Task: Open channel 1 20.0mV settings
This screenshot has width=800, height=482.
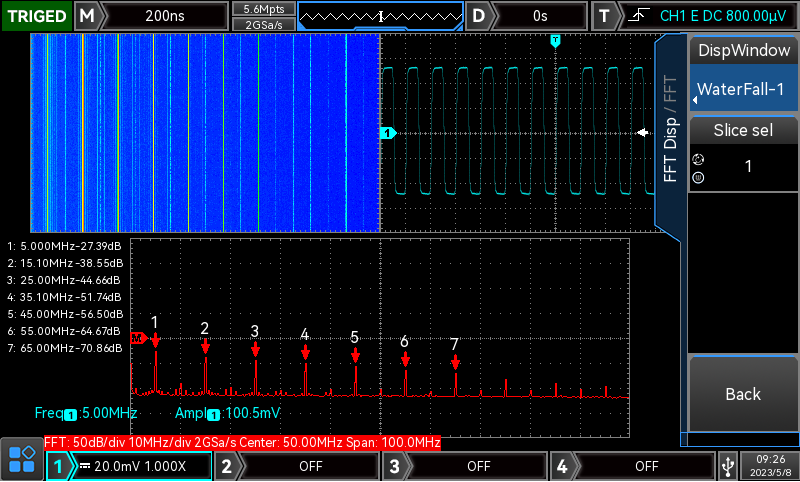Action: click(140, 466)
